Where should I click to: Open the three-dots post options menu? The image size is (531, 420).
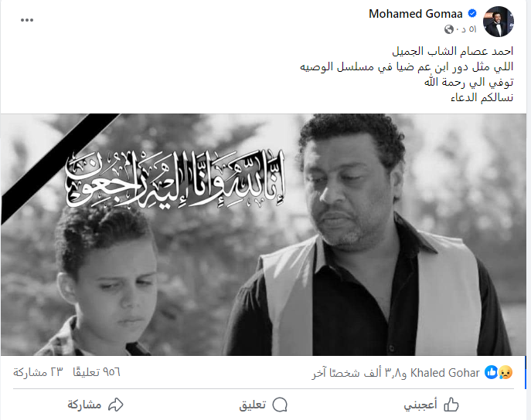pyautogui.click(x=27, y=20)
